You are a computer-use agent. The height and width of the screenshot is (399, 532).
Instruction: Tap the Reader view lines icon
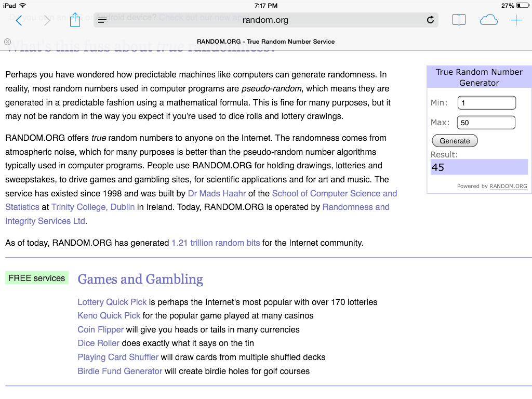pyautogui.click(x=102, y=20)
